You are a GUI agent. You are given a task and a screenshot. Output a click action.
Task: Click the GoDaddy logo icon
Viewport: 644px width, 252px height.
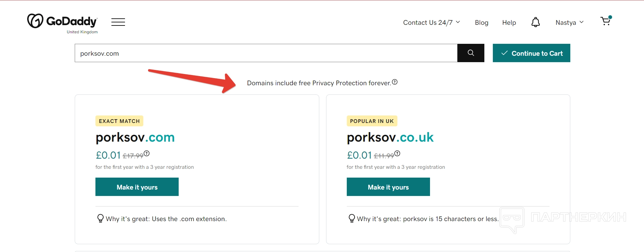pos(35,21)
